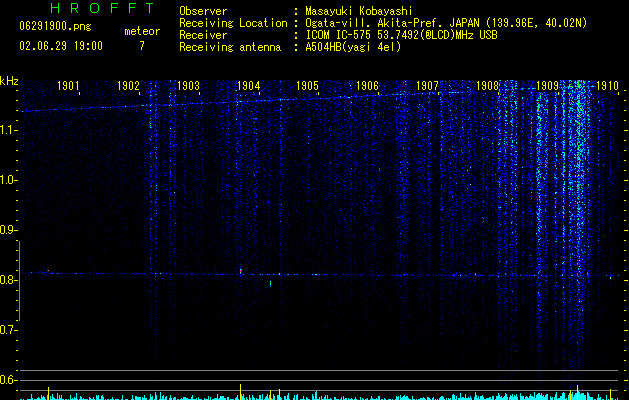629x400 pixels.
Task: Click the red echo spot at 1904
Action: click(x=241, y=271)
